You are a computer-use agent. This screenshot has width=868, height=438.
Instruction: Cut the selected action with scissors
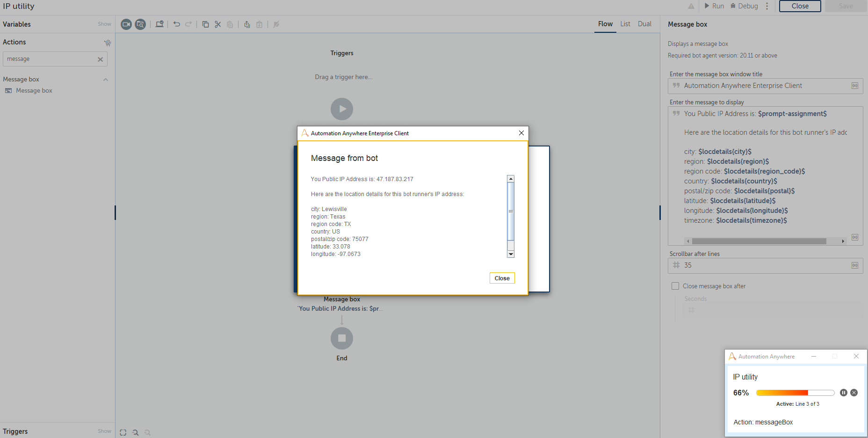click(x=217, y=24)
